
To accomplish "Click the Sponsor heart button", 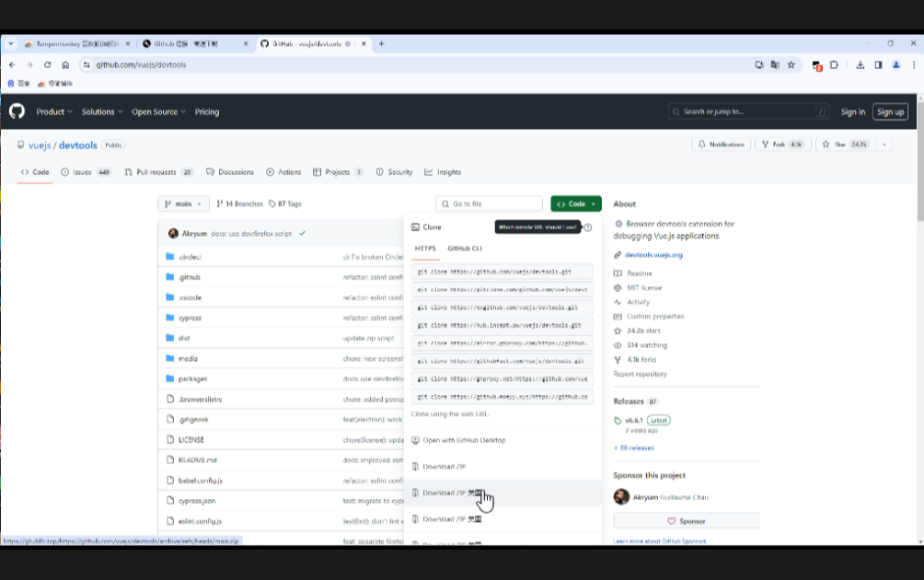I will [687, 521].
